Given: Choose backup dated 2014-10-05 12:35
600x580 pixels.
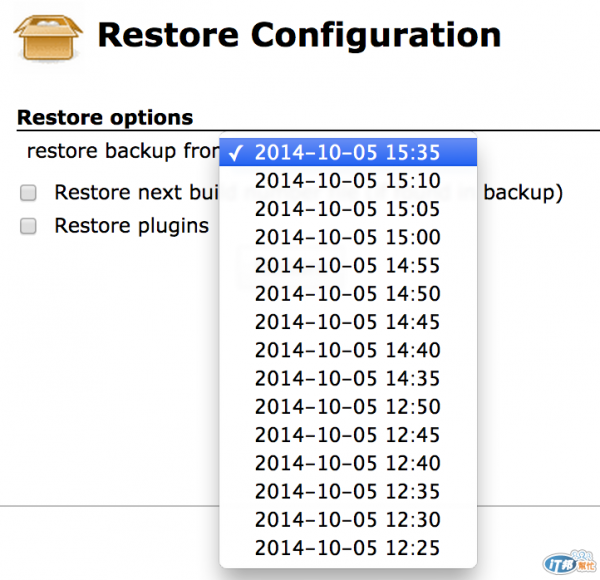Looking at the screenshot, I should [347, 491].
